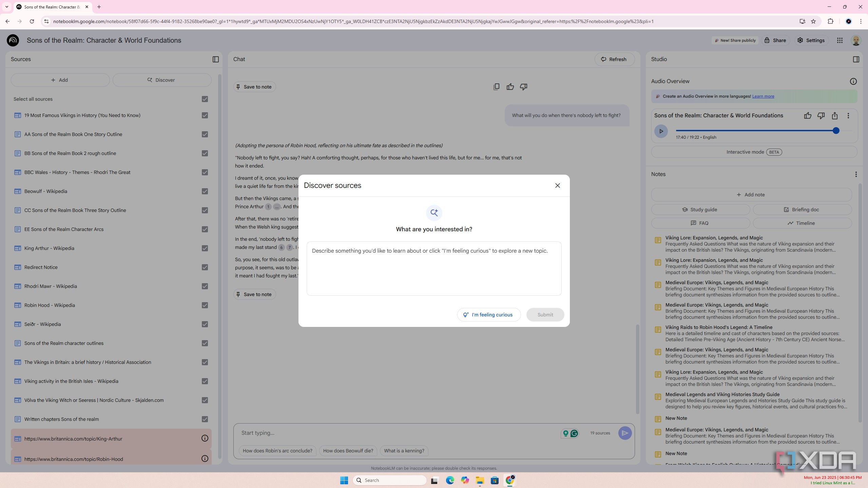Uncheck Beowulf - Wikipedia source
868x488 pixels.
205,191
